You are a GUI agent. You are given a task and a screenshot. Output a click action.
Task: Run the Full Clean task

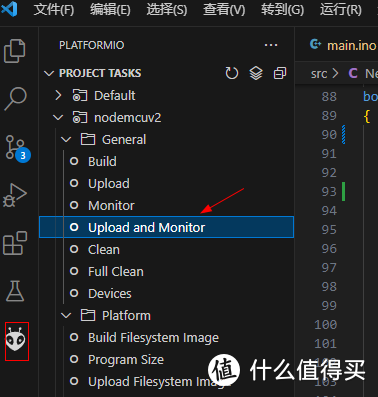(x=167, y=271)
